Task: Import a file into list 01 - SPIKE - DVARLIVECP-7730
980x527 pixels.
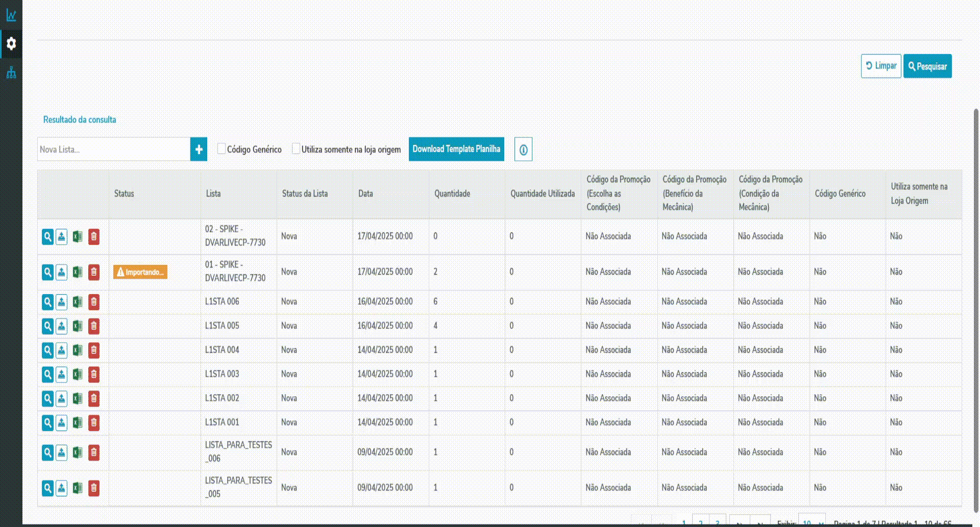Action: (x=61, y=272)
